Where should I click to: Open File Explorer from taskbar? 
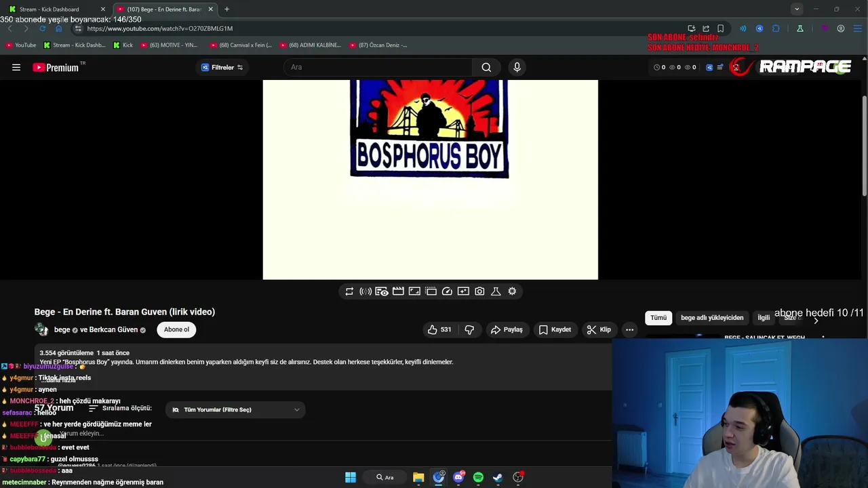point(418,477)
